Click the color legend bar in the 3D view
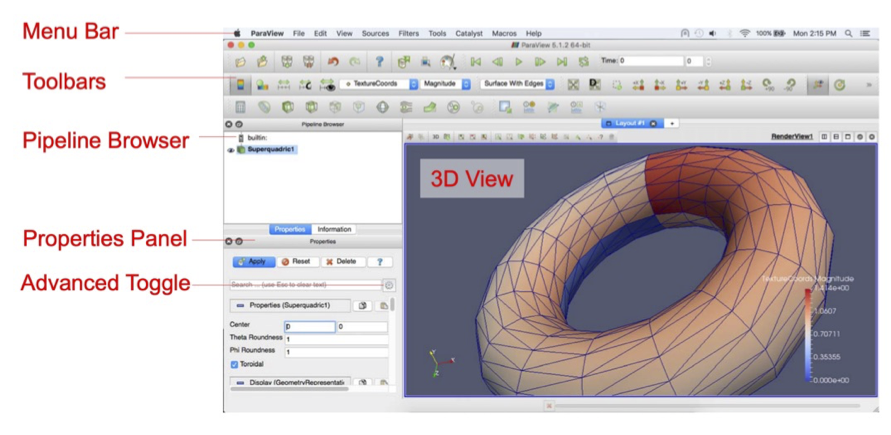This screenshot has width=891, height=435. [808, 332]
